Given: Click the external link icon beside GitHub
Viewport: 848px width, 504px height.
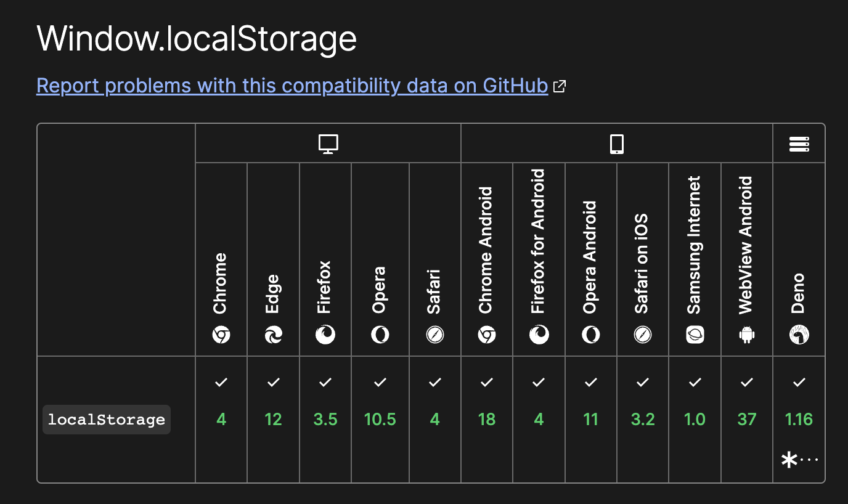Looking at the screenshot, I should [x=560, y=86].
